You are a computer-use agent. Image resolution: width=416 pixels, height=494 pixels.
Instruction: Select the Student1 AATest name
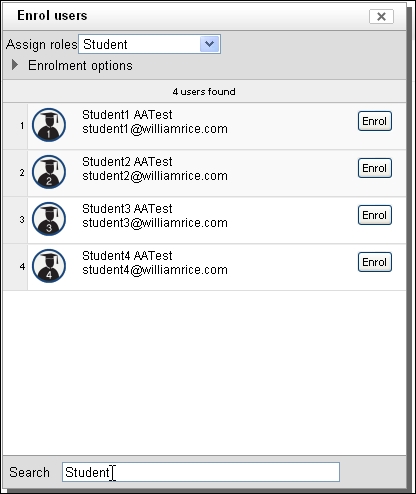127,115
